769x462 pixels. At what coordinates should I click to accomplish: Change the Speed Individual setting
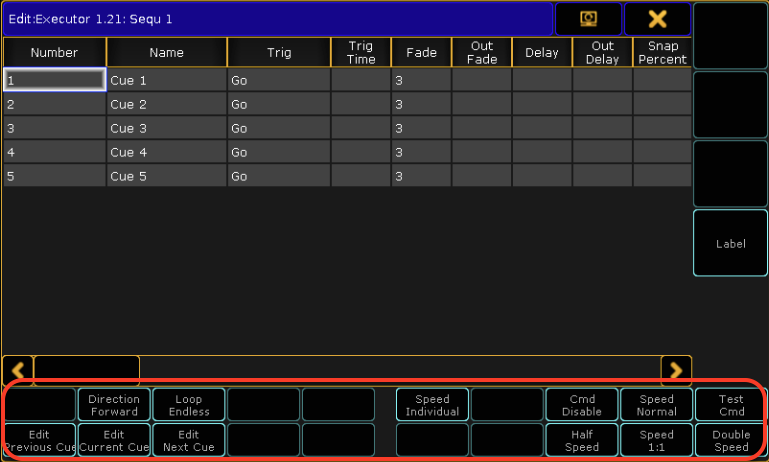(x=432, y=405)
